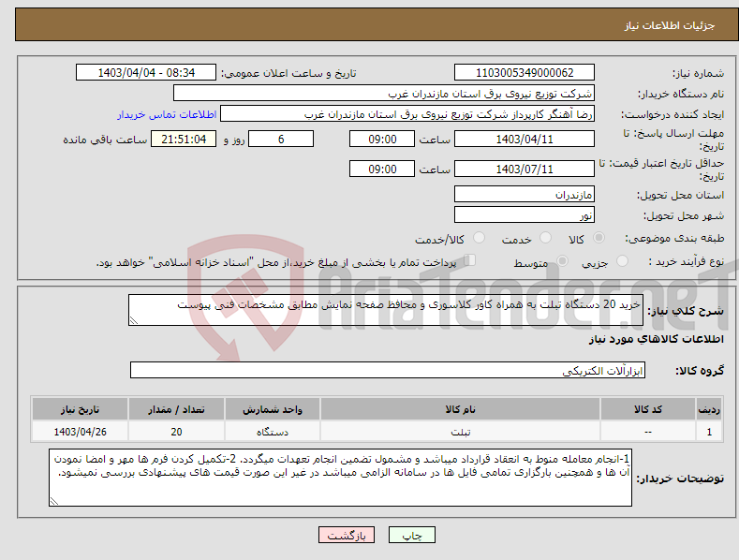Click the بازگشت (back) button

(x=347, y=535)
